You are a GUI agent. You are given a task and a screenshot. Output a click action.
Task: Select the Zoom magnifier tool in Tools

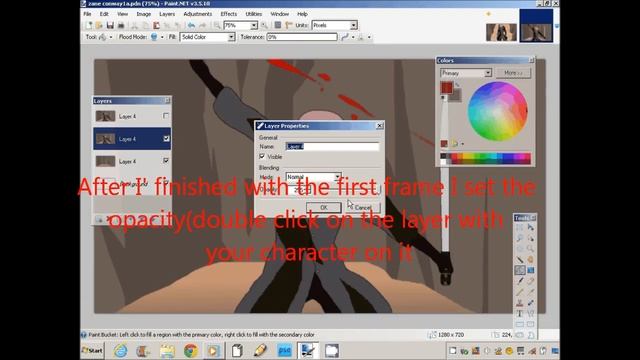(x=531, y=249)
